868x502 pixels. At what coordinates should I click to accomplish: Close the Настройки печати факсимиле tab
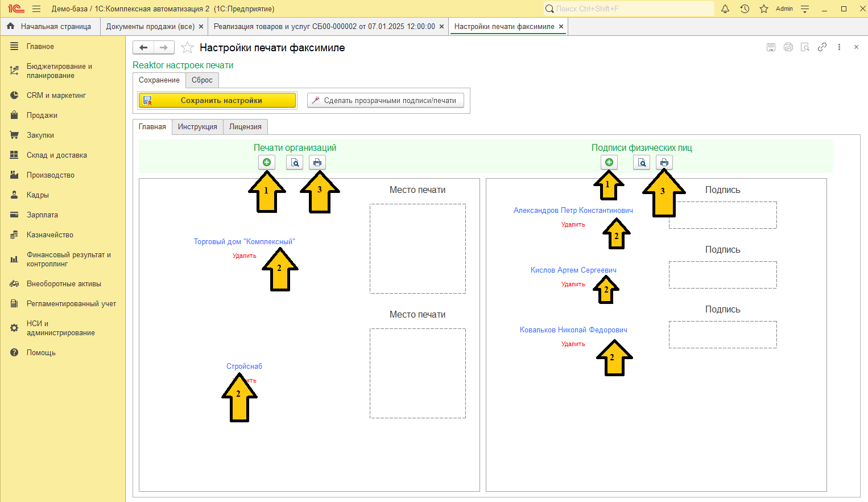561,27
